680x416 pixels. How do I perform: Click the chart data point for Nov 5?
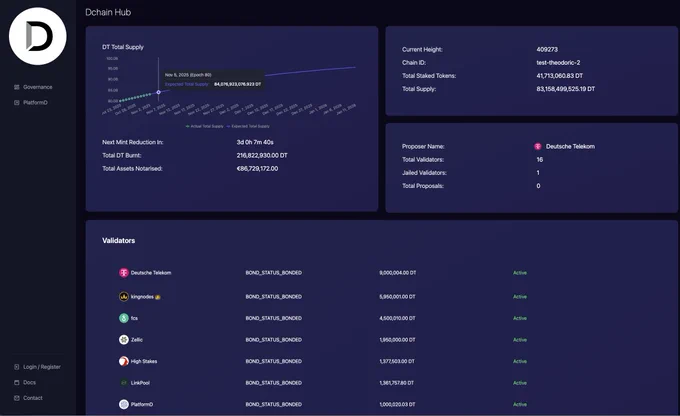(159, 92)
